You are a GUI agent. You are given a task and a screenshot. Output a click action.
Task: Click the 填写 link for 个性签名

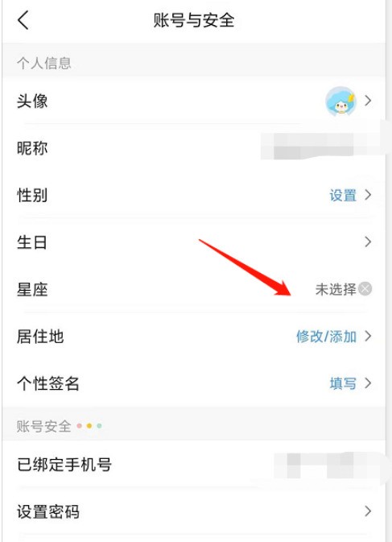[343, 383]
